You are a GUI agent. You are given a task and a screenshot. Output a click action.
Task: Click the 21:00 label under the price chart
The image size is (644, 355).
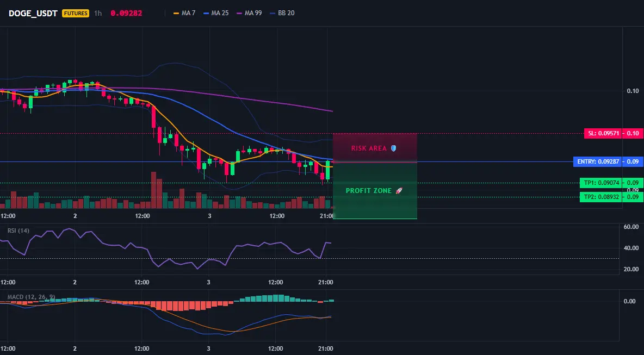pyautogui.click(x=327, y=216)
